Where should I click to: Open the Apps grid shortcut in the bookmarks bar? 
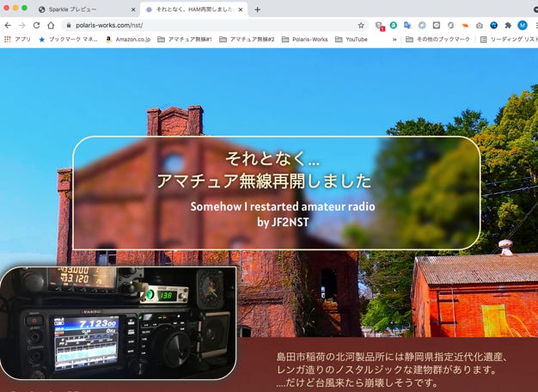coord(17,40)
